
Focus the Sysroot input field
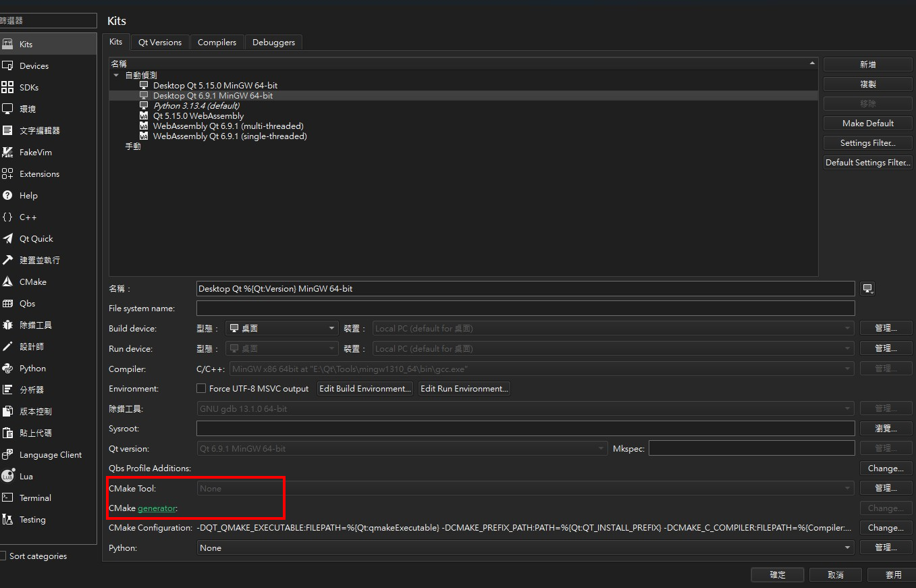(525, 428)
